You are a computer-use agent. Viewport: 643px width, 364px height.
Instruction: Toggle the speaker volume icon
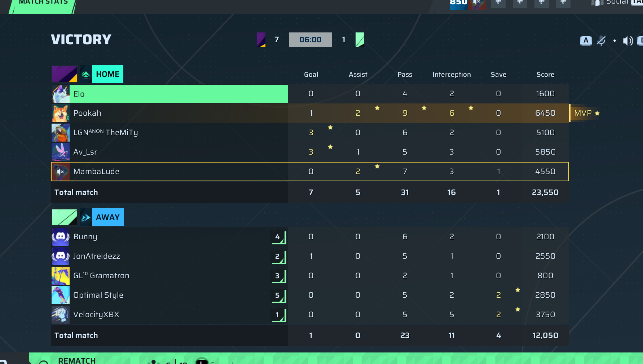[628, 41]
